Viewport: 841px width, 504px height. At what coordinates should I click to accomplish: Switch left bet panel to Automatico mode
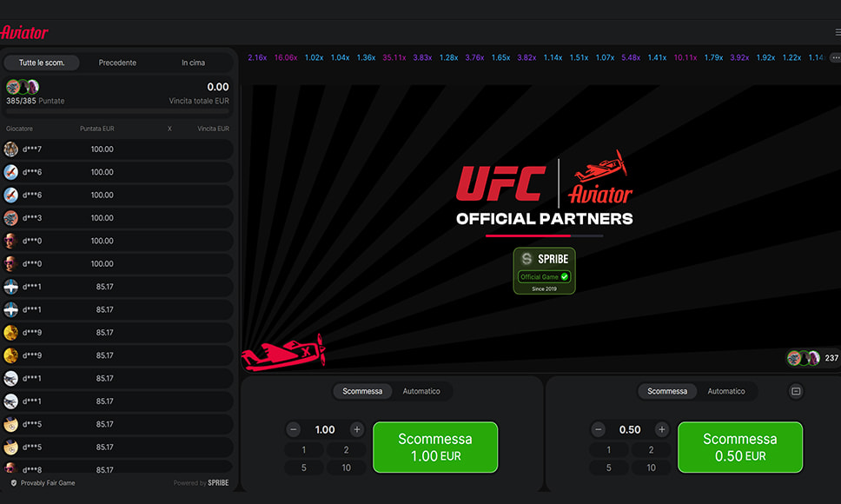coord(421,392)
